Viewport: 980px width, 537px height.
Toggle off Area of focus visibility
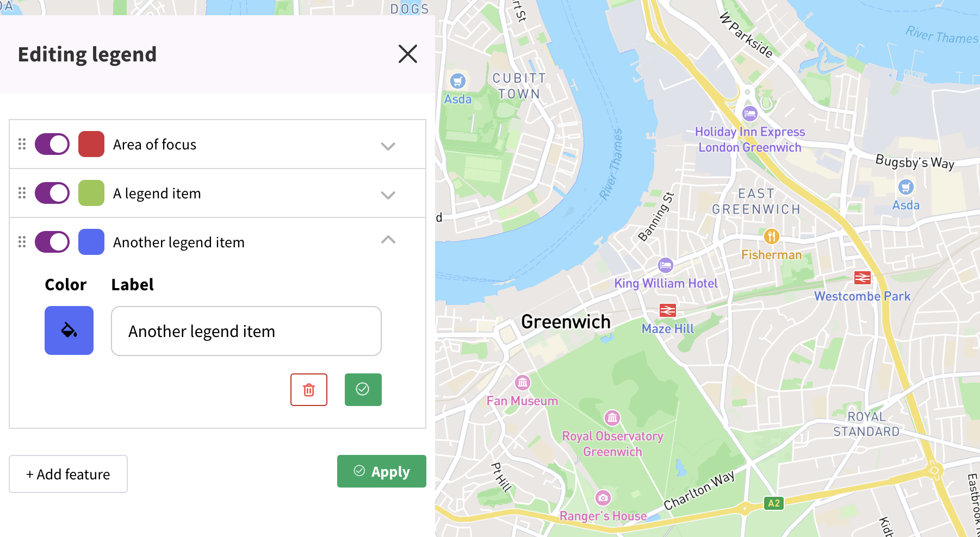point(52,144)
